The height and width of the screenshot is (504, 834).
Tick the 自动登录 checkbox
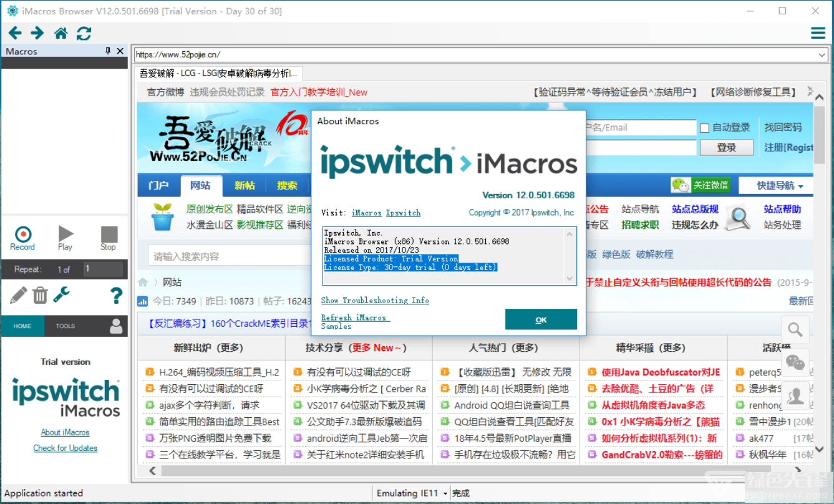tap(704, 128)
